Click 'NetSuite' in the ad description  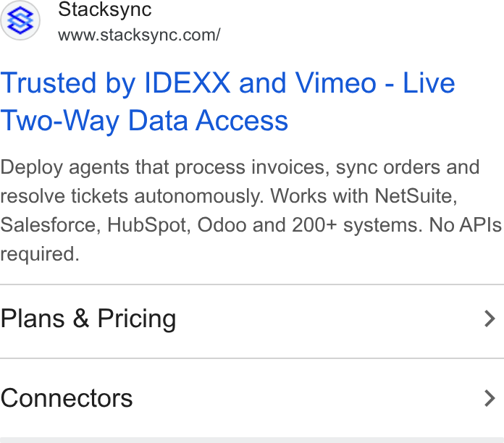click(416, 195)
